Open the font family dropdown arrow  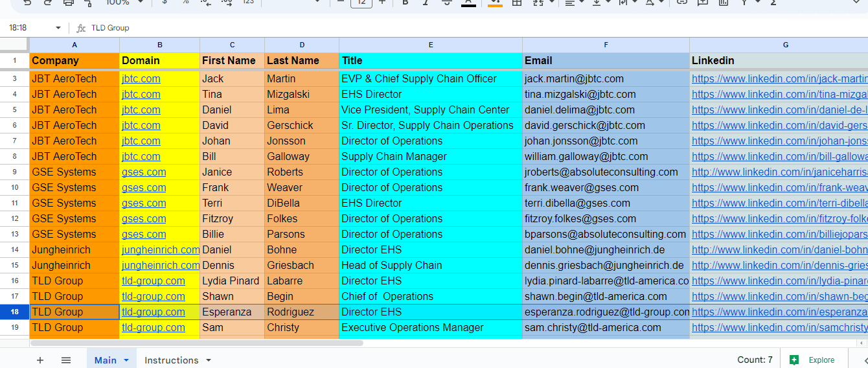317,3
